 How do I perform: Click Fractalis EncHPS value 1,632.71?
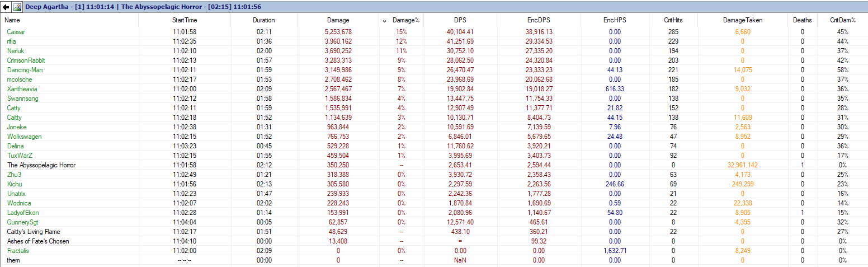[x=615, y=251]
